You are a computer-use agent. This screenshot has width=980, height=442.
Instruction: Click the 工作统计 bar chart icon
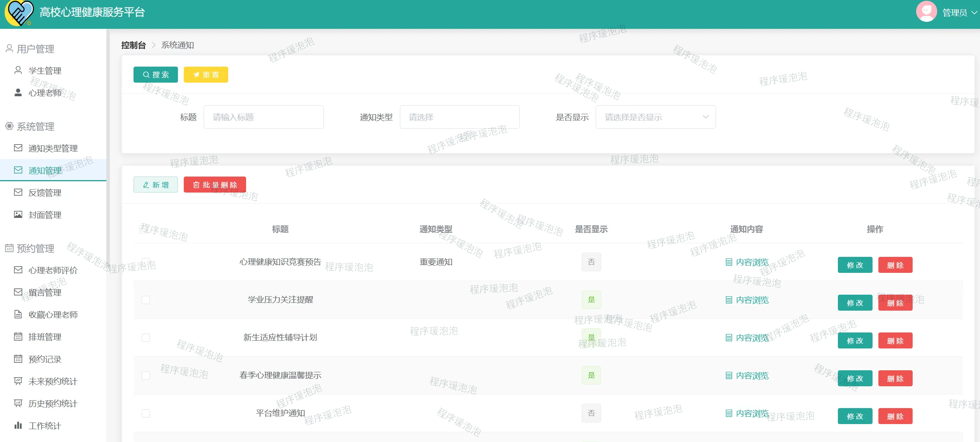coord(18,426)
